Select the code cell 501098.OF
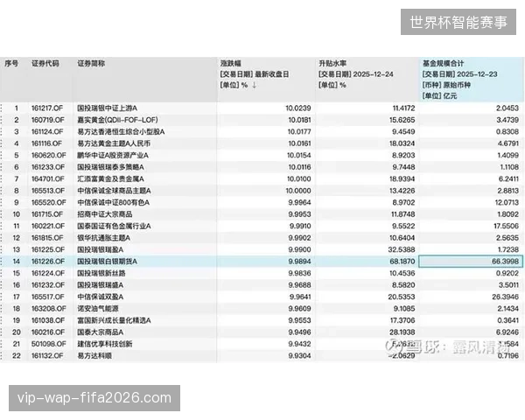This screenshot has width=525, height=420. pyautogui.click(x=48, y=344)
